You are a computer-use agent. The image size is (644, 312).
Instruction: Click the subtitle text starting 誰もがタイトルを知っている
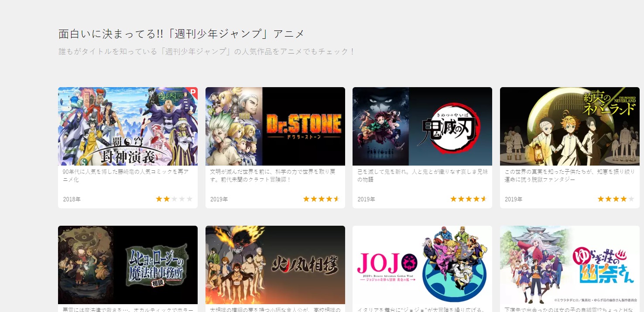click(x=207, y=51)
